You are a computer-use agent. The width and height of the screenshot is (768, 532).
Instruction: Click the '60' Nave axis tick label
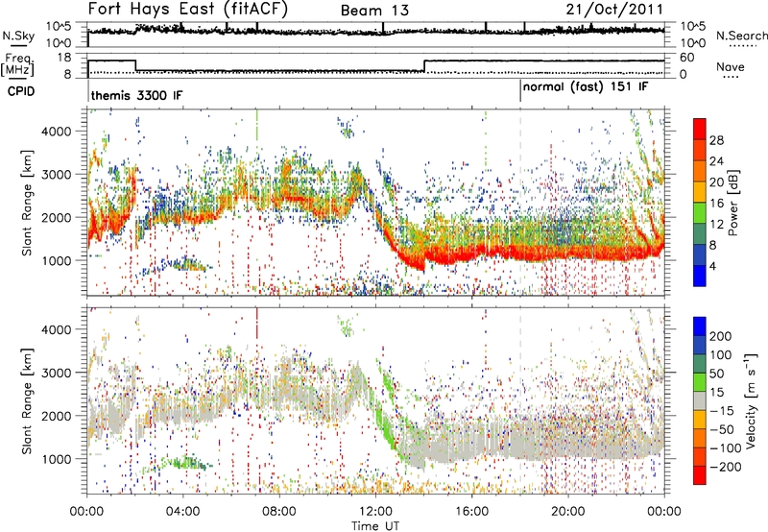click(x=687, y=58)
